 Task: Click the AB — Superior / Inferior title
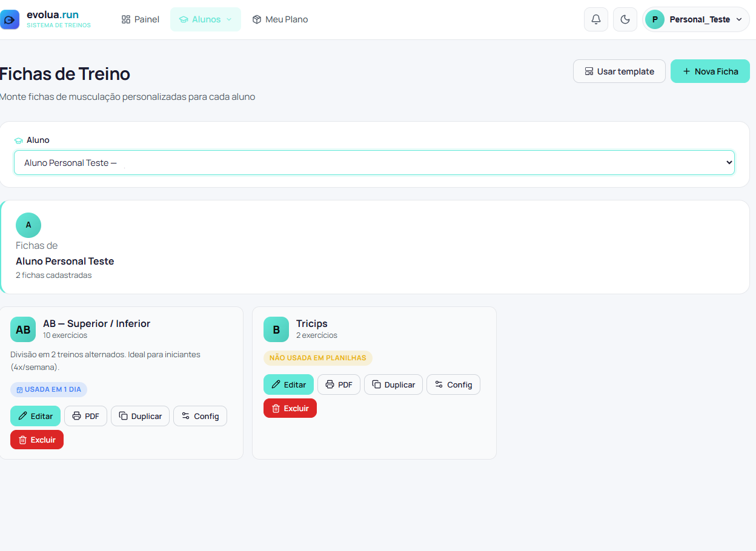(96, 323)
